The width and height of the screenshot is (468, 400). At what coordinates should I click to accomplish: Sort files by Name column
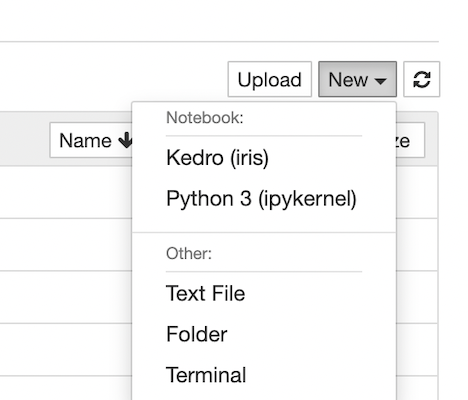pos(91,140)
